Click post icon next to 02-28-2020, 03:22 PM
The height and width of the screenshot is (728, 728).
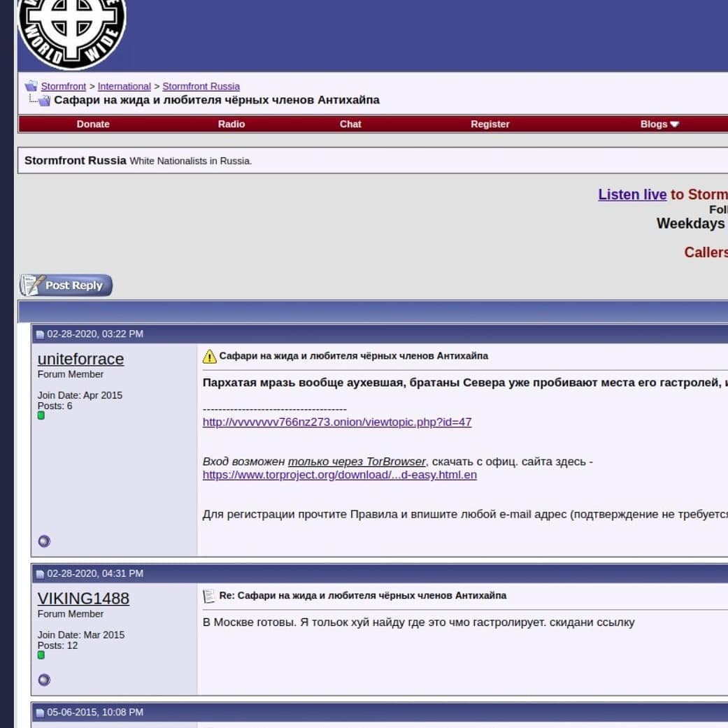40,334
